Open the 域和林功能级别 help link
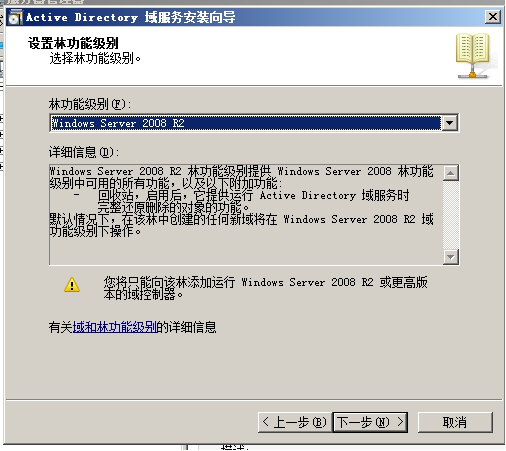The width and height of the screenshot is (506, 451). [x=115, y=327]
